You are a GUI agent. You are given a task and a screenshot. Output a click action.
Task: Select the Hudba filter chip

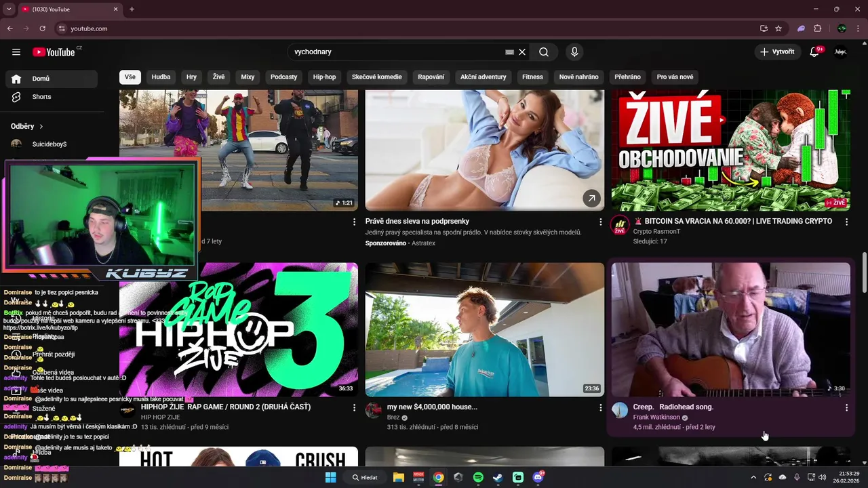coord(161,77)
